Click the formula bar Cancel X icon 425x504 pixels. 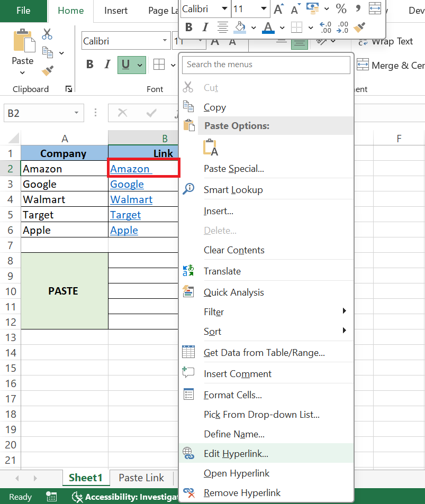[123, 113]
